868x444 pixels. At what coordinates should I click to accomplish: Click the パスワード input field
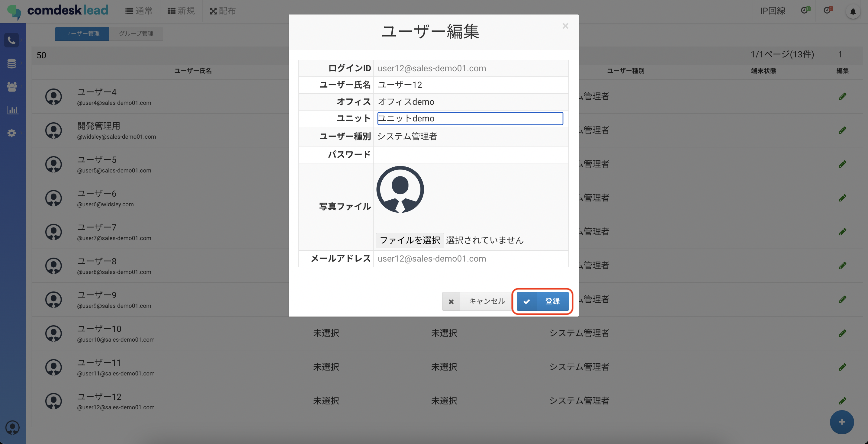(470, 155)
